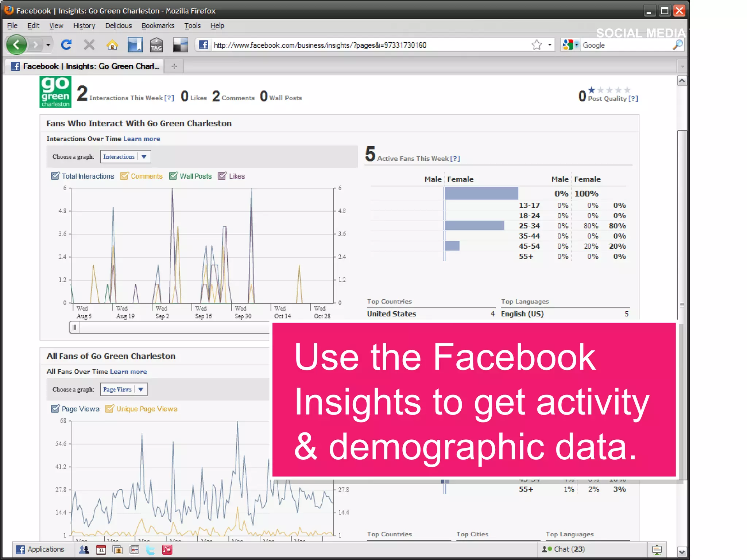Open the navigation history dropdown arrow

click(48, 45)
